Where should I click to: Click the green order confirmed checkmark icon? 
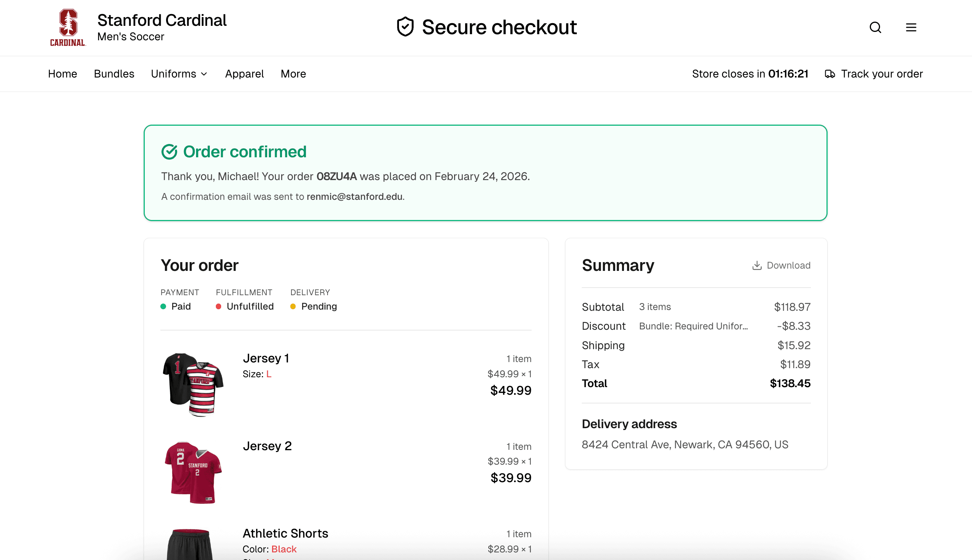169,152
